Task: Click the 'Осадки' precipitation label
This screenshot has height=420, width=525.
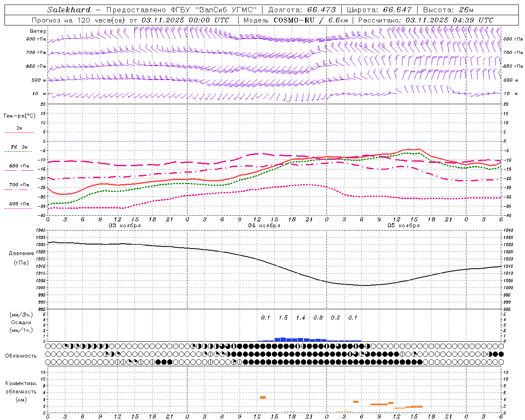Action: click(x=21, y=322)
